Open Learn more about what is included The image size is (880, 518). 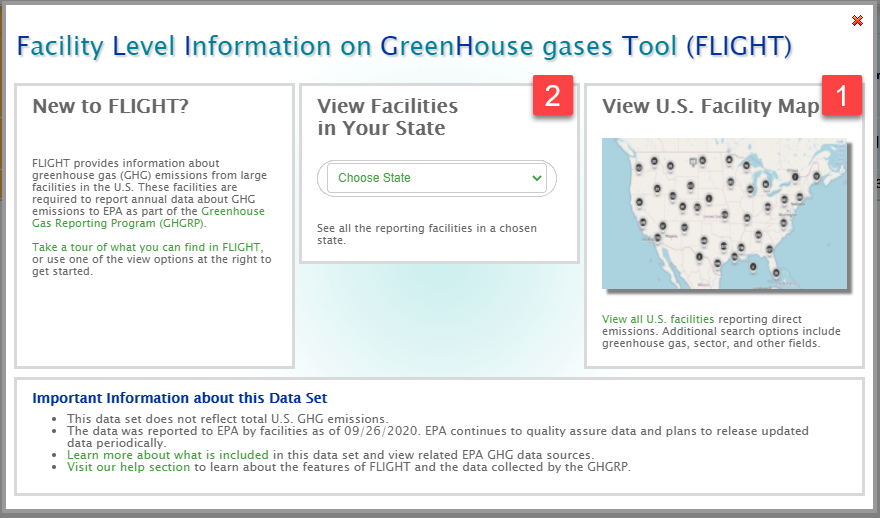(x=168, y=455)
